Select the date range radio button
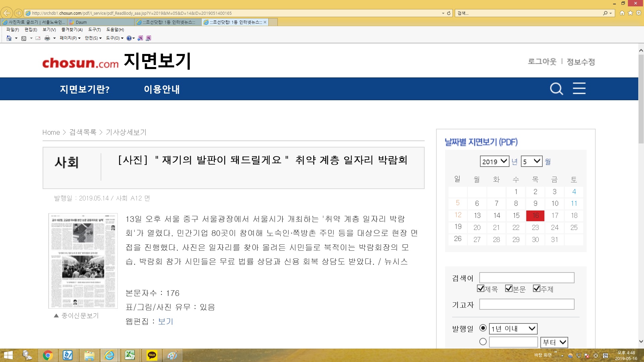The image size is (644, 362). 483,342
